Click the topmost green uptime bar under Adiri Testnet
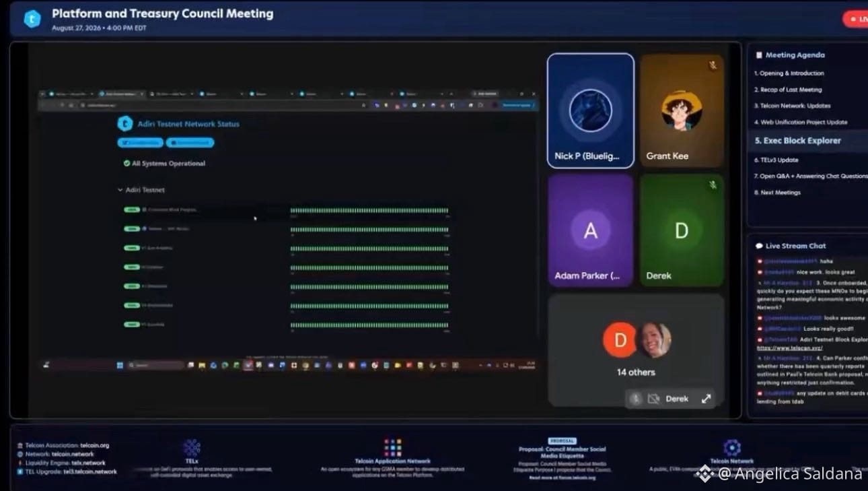 (369, 210)
